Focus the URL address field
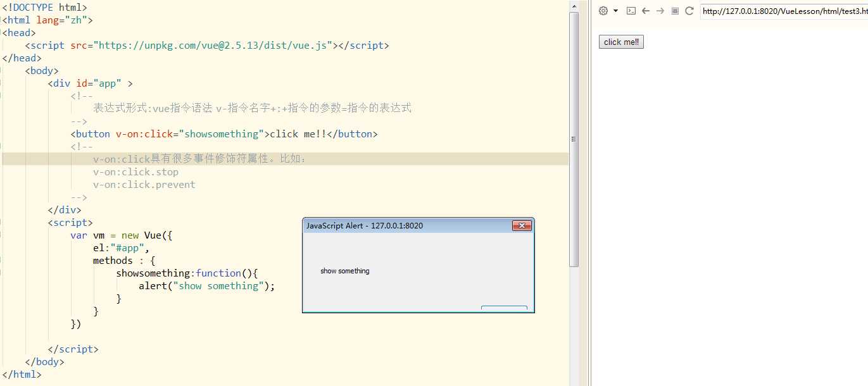 [784, 11]
